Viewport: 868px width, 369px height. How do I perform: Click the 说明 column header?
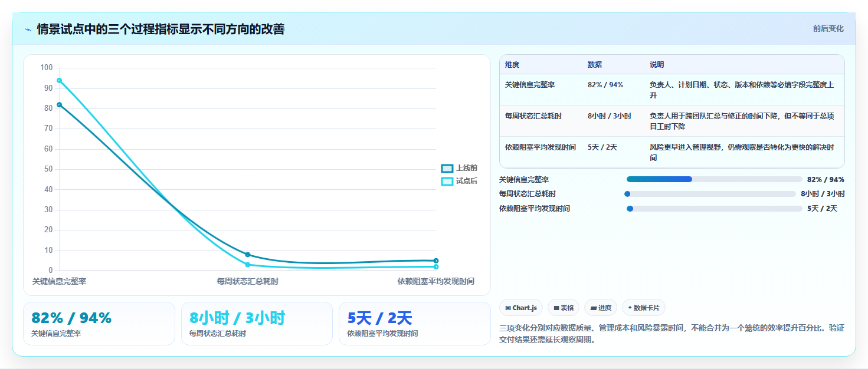tap(657, 65)
